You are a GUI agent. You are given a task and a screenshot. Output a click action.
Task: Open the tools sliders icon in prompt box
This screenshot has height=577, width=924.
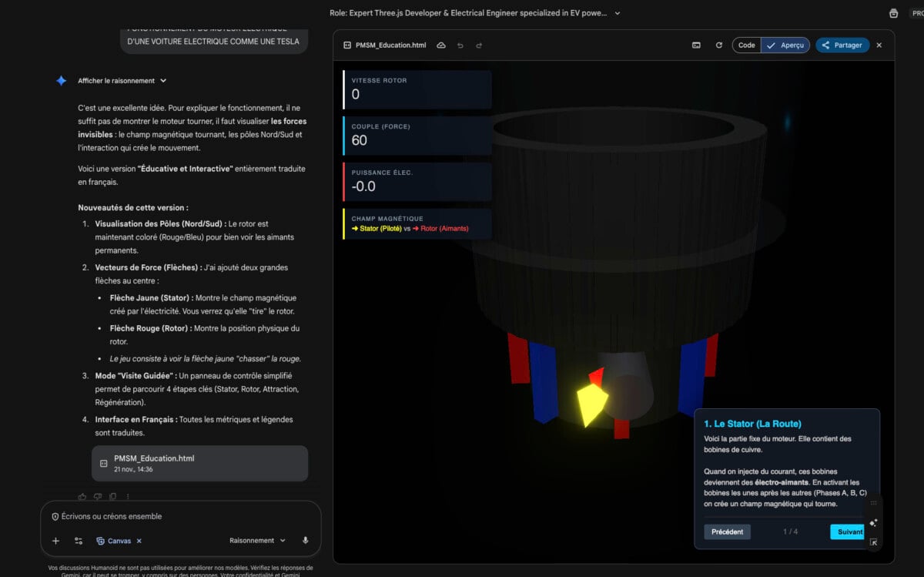(79, 541)
